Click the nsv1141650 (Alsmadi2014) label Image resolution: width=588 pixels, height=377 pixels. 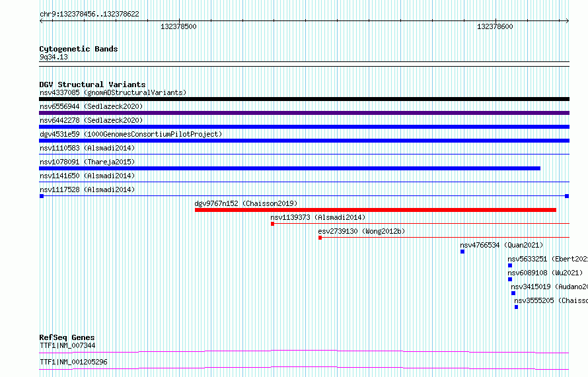point(87,176)
